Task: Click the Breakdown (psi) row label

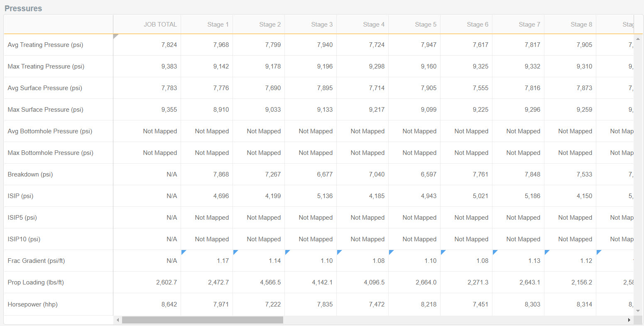Action: pyautogui.click(x=30, y=174)
